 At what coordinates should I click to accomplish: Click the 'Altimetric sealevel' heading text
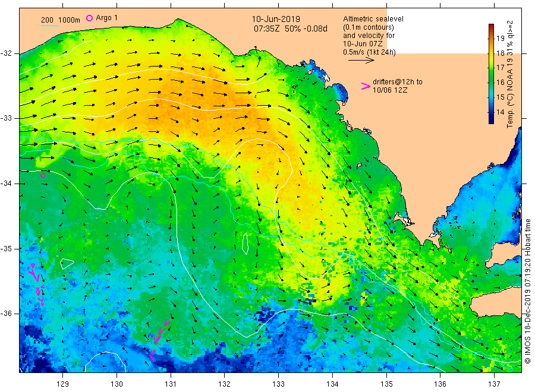tap(373, 19)
